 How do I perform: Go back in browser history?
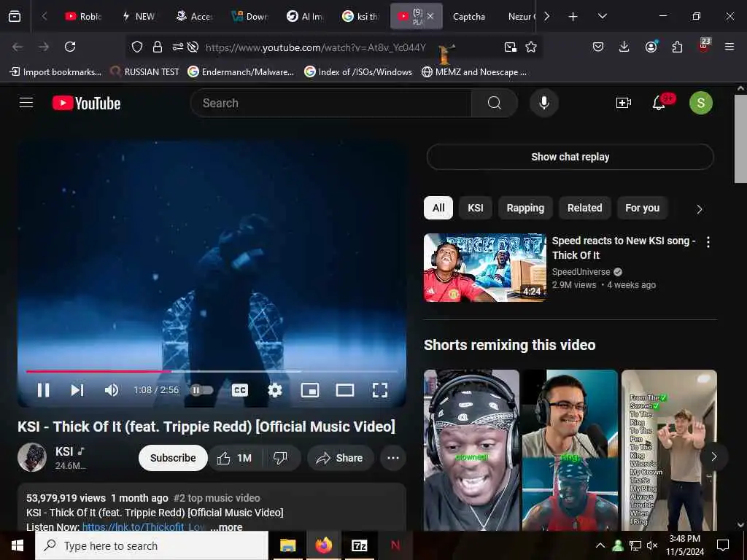click(x=18, y=47)
